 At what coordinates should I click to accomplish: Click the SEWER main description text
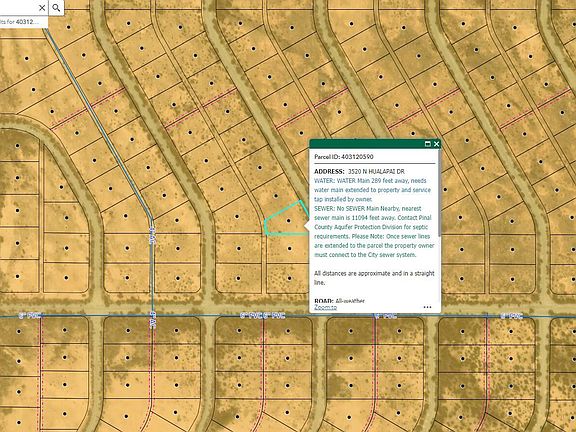374,231
